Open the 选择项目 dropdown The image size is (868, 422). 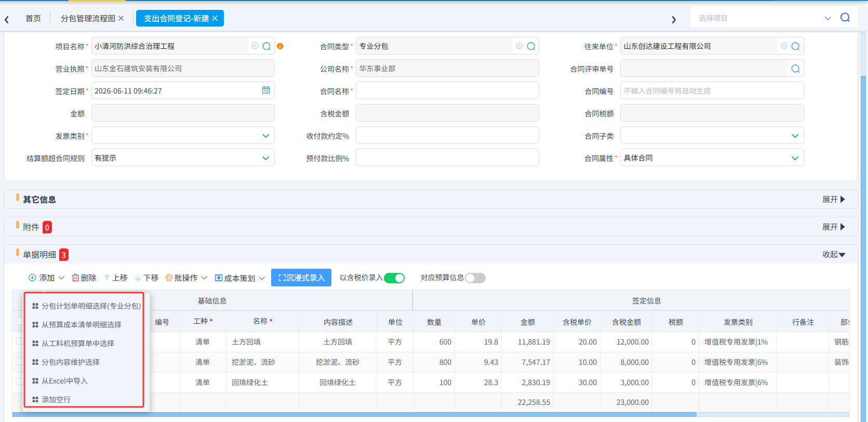pyautogui.click(x=828, y=18)
